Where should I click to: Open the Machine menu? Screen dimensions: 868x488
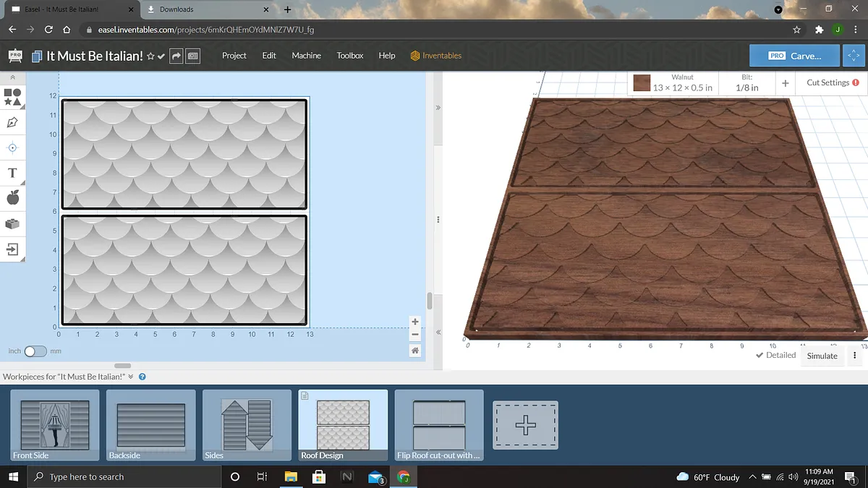(306, 56)
